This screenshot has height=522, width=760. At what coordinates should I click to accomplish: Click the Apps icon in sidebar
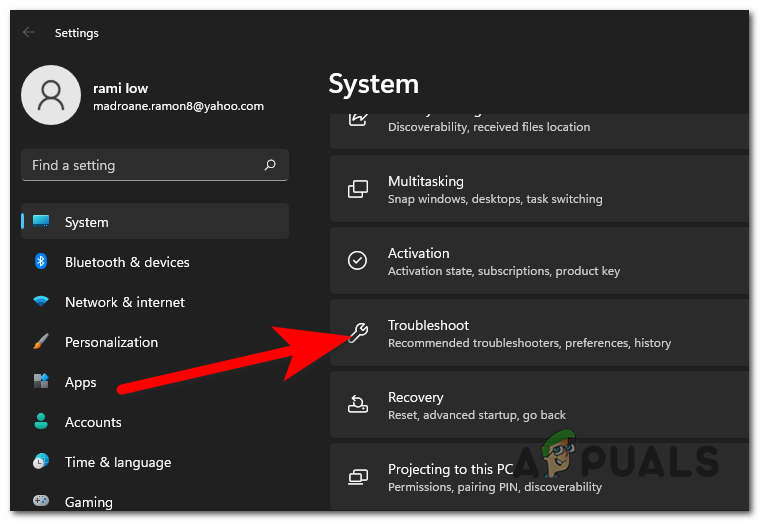(41, 381)
